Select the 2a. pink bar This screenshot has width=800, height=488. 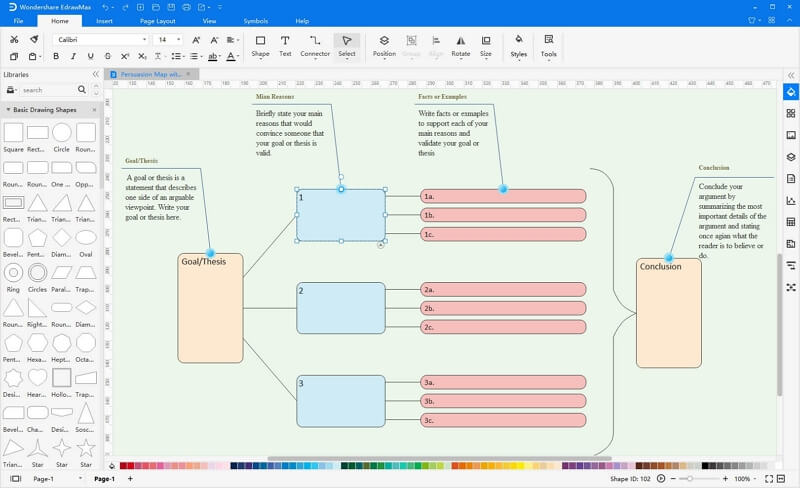tap(503, 289)
